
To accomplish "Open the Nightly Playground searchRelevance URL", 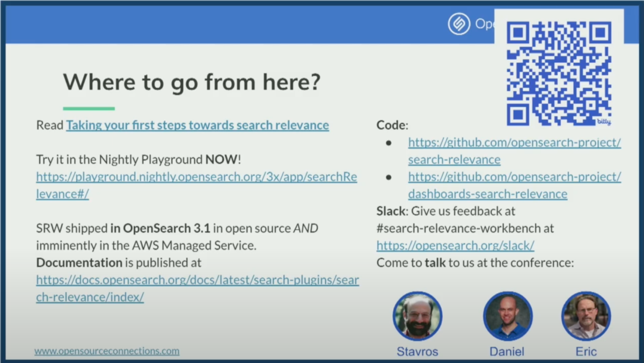I will 196,185.
